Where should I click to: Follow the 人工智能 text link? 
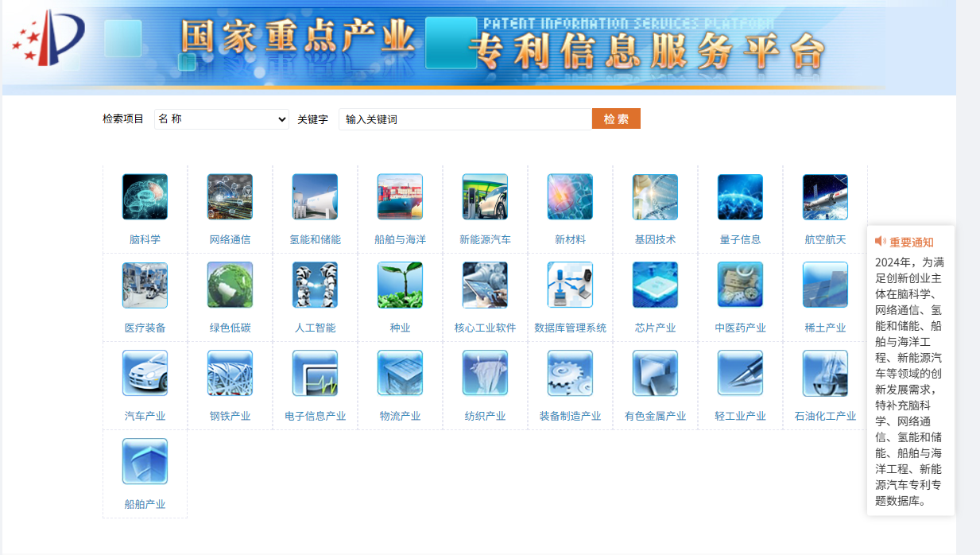[315, 328]
